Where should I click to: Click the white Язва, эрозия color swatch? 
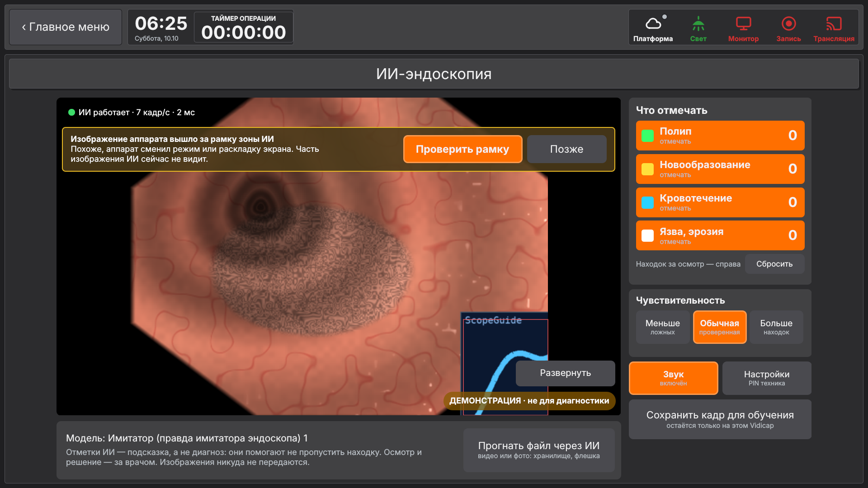click(x=647, y=235)
